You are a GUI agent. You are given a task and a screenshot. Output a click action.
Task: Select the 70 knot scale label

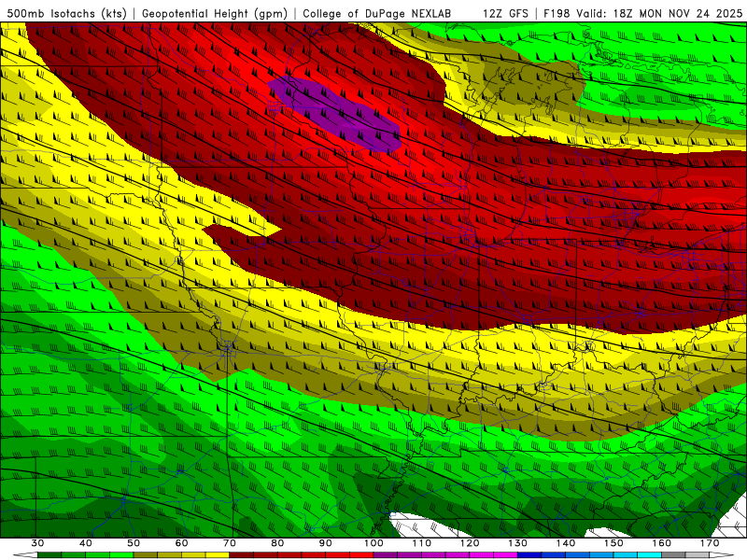pyautogui.click(x=230, y=543)
